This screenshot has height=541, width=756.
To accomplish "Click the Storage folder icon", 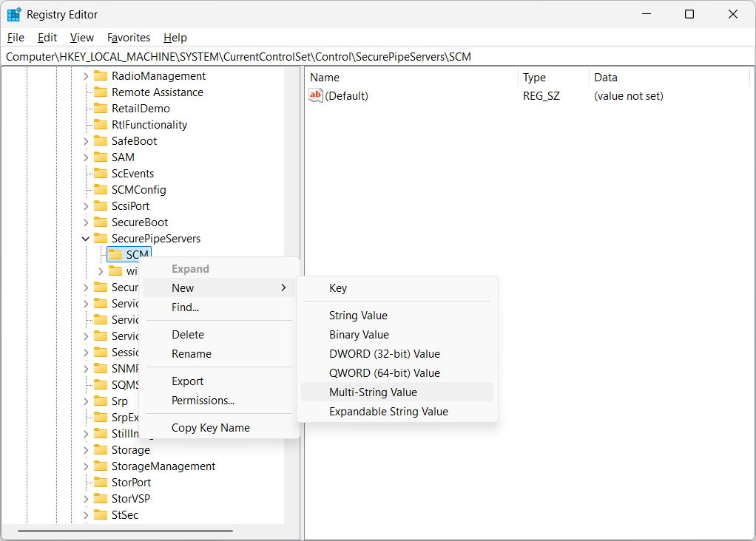I will (101, 450).
